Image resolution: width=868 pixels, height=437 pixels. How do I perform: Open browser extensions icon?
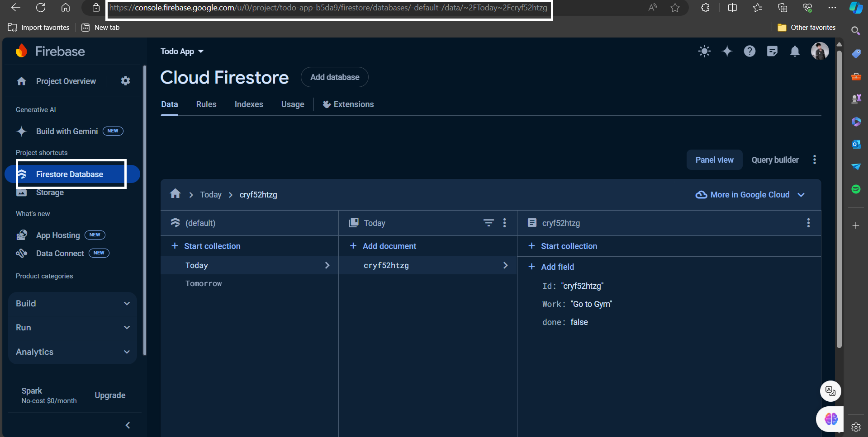coord(705,8)
